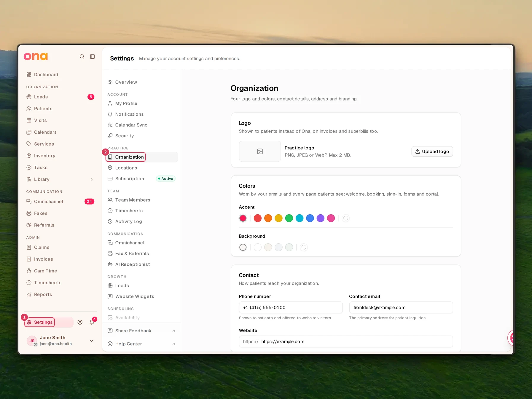532x399 pixels.
Task: Select the custom background color dashed circle
Action: point(304,247)
